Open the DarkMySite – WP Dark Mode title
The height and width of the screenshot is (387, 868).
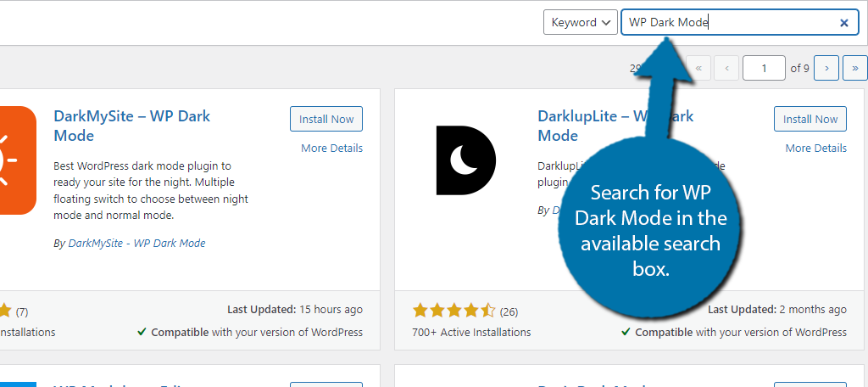pyautogui.click(x=131, y=126)
